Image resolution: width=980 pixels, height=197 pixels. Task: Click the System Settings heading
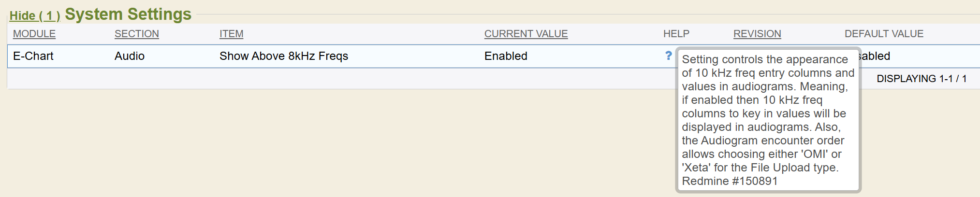[128, 14]
